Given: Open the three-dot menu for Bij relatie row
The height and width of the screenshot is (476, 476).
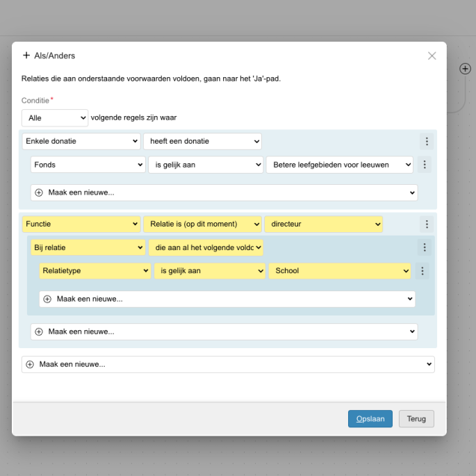Looking at the screenshot, I should pyautogui.click(x=425, y=247).
